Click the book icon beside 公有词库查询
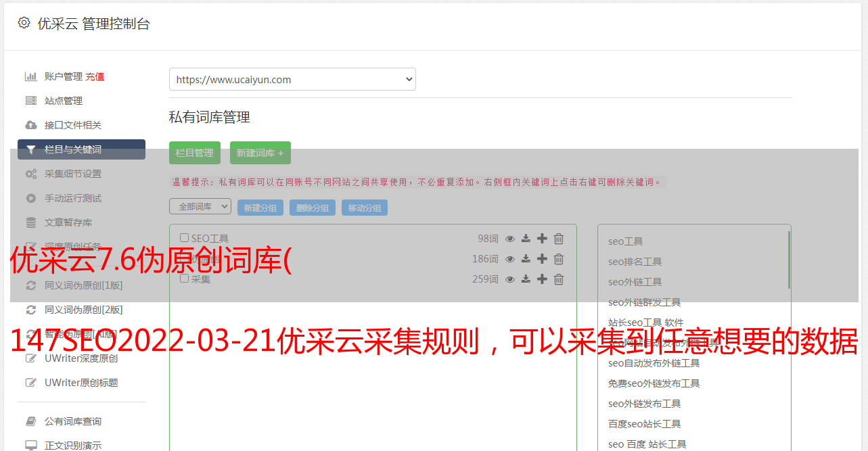868x451 pixels. (31, 421)
